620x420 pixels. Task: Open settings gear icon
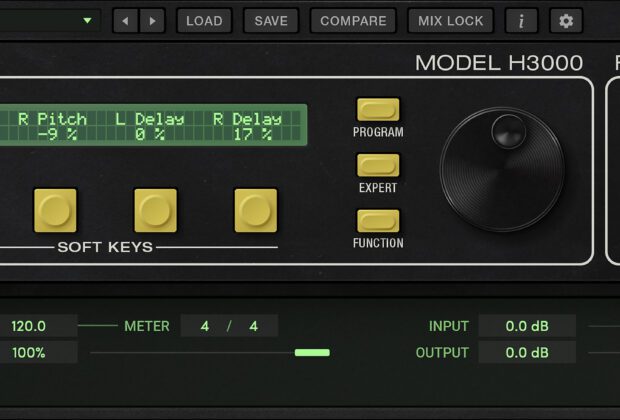click(x=566, y=21)
